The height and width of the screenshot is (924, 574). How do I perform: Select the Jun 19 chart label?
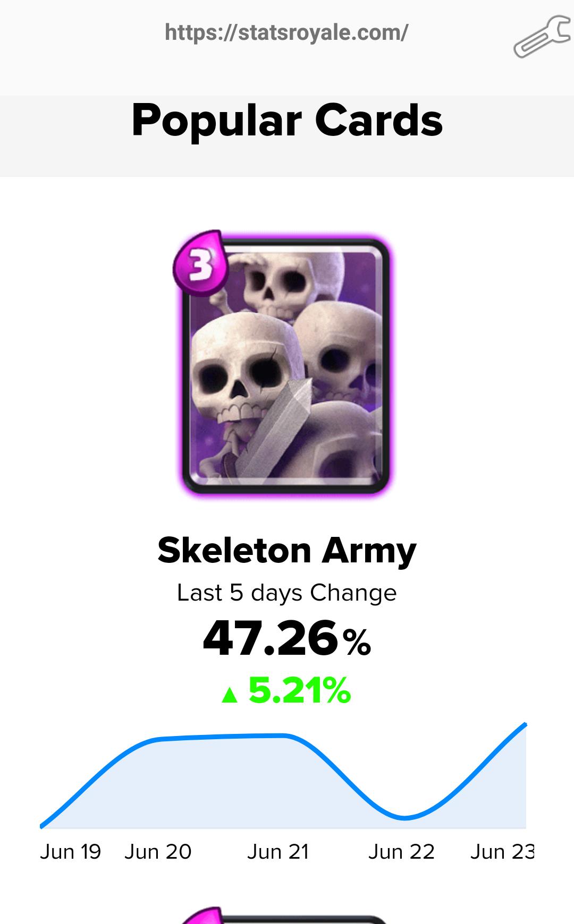pyautogui.click(x=70, y=851)
